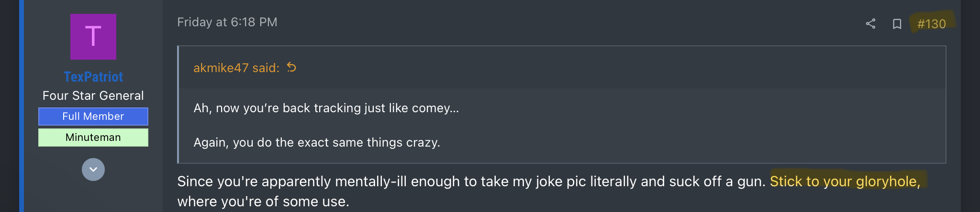Open the TexPatriot username profile link
This screenshot has width=980, height=212.
[x=93, y=77]
